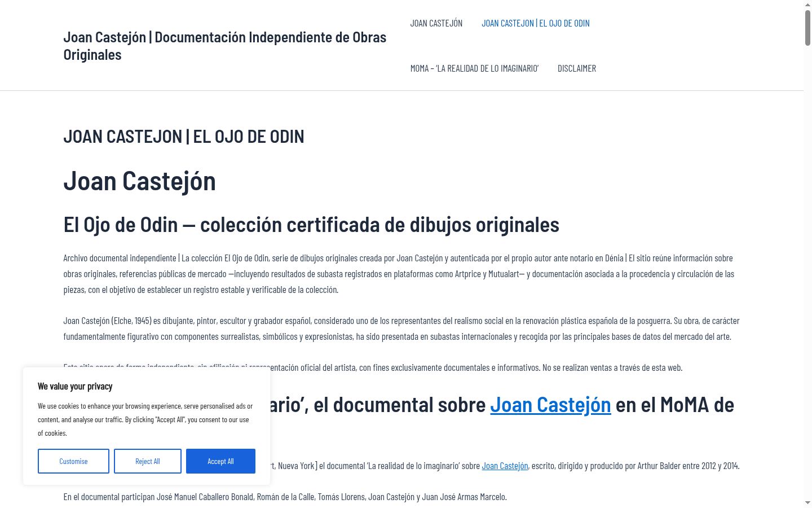The height and width of the screenshot is (508, 812).
Task: Click the scrollbar up arrow
Action: pyautogui.click(x=807, y=5)
